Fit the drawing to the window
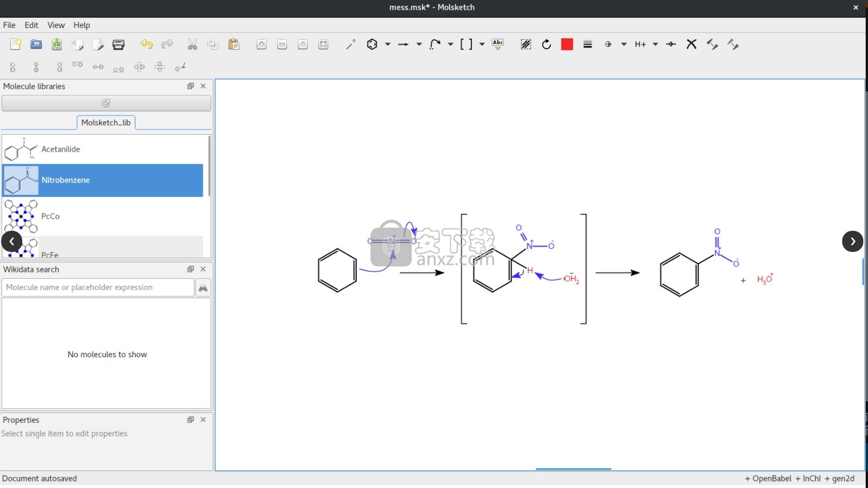Screen dimensions: 868x488 pyautogui.click(x=323, y=45)
